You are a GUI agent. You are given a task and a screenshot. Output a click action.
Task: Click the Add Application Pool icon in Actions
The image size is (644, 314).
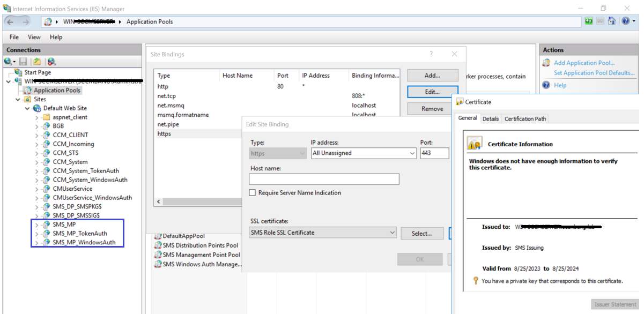[x=547, y=63]
